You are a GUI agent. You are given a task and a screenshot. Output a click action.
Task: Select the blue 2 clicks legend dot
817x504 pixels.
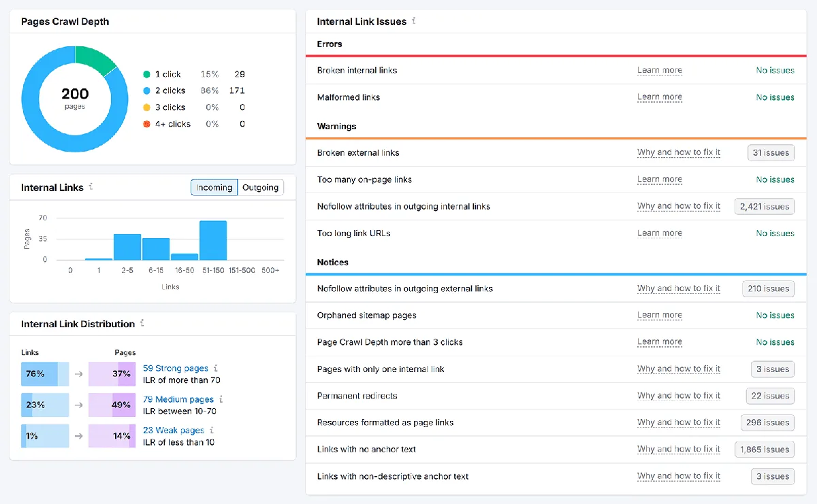[x=146, y=90]
